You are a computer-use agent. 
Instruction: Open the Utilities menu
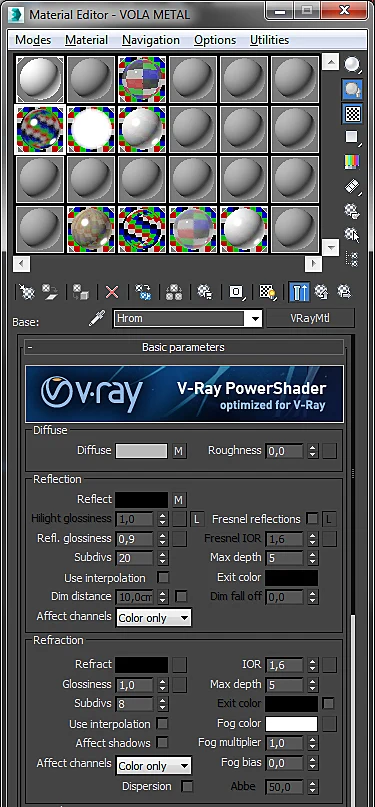tap(270, 40)
